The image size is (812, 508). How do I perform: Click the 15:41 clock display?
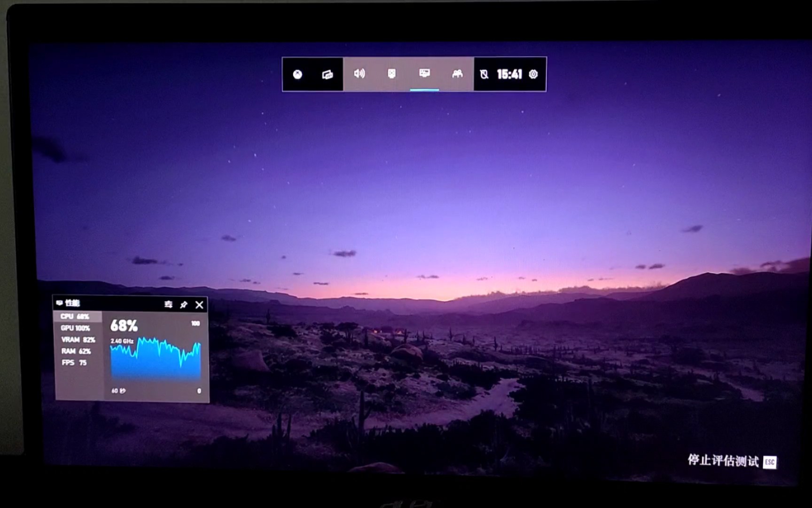click(509, 74)
